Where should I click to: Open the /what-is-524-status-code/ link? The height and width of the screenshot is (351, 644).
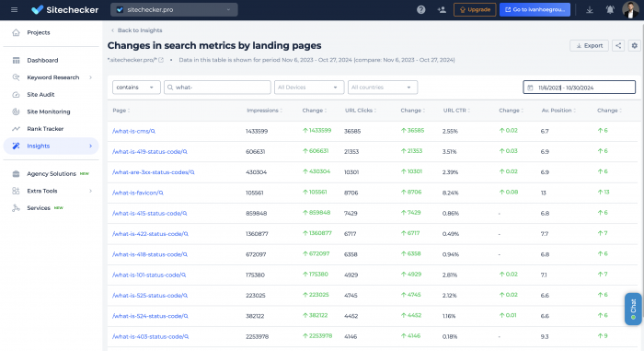(148, 316)
